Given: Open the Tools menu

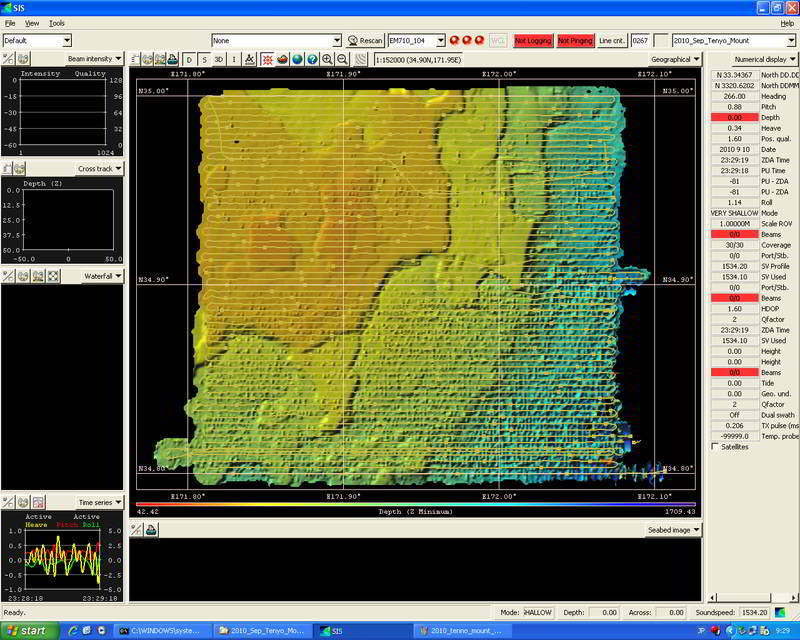Looking at the screenshot, I should pyautogui.click(x=57, y=22).
